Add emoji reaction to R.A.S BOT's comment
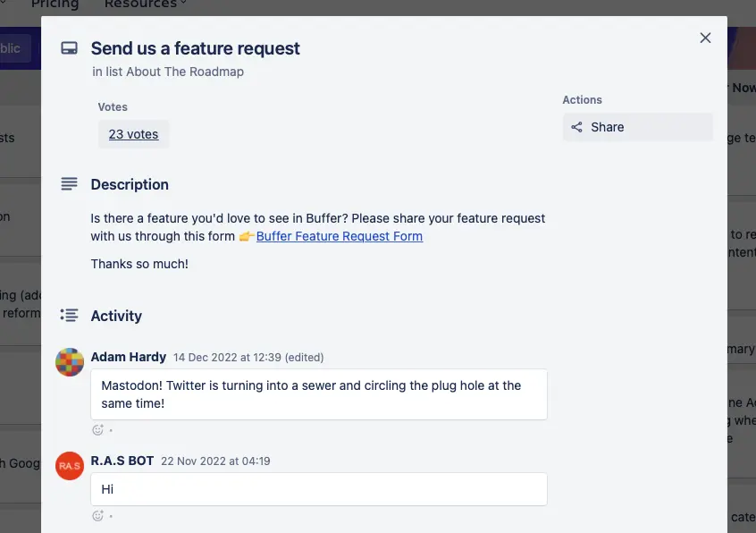This screenshot has height=533, width=756. click(98, 516)
